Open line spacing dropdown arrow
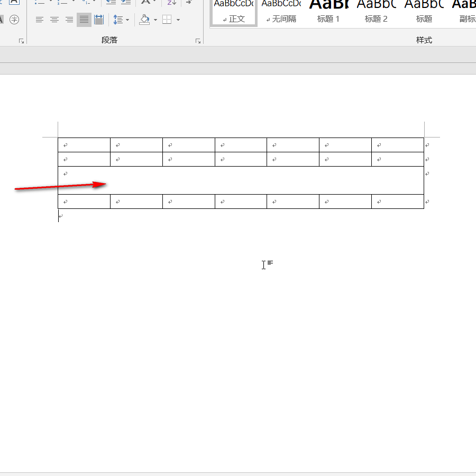476x476 pixels. click(x=127, y=20)
